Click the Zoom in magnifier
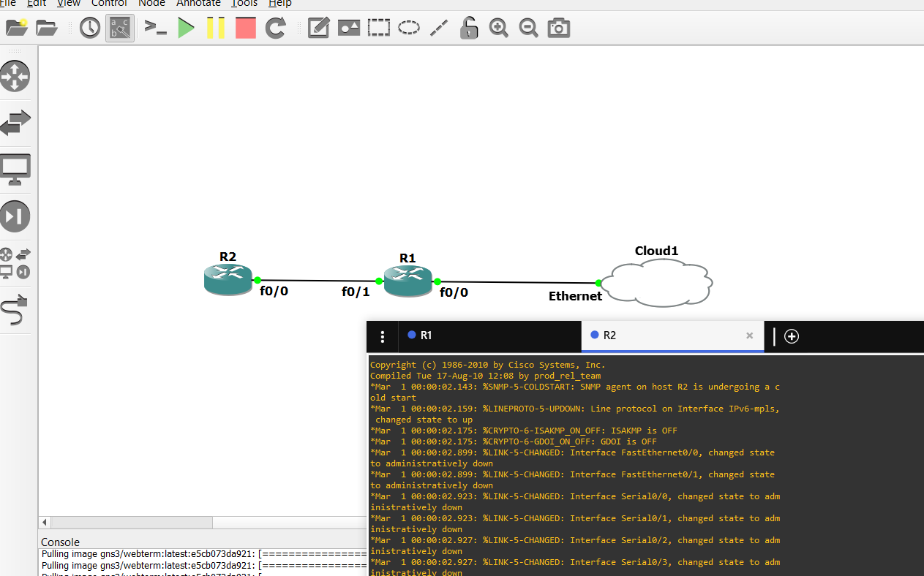 coord(498,28)
